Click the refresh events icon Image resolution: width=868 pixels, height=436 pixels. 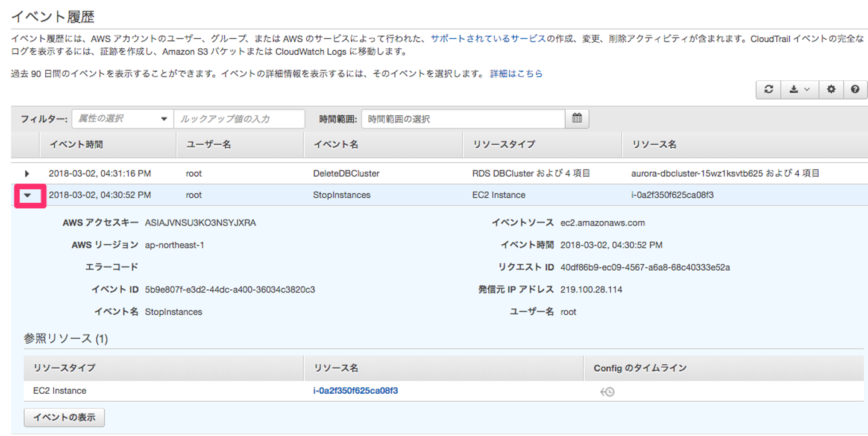pos(769,89)
